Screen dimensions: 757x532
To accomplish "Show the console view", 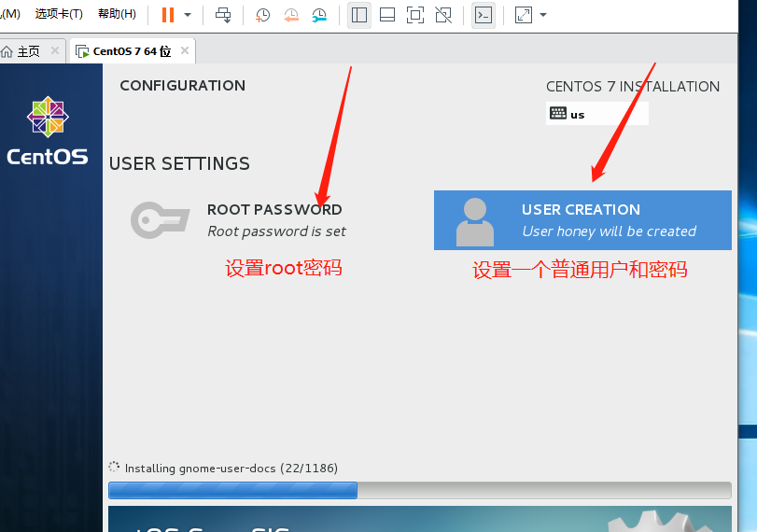I will pyautogui.click(x=484, y=16).
